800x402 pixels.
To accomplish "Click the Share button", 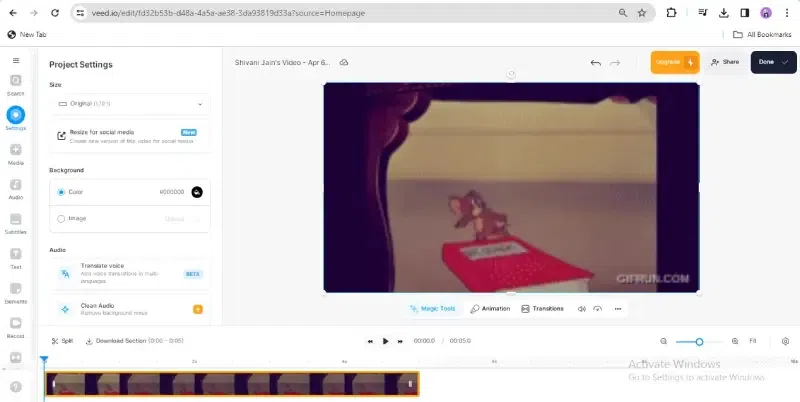I will tap(725, 62).
